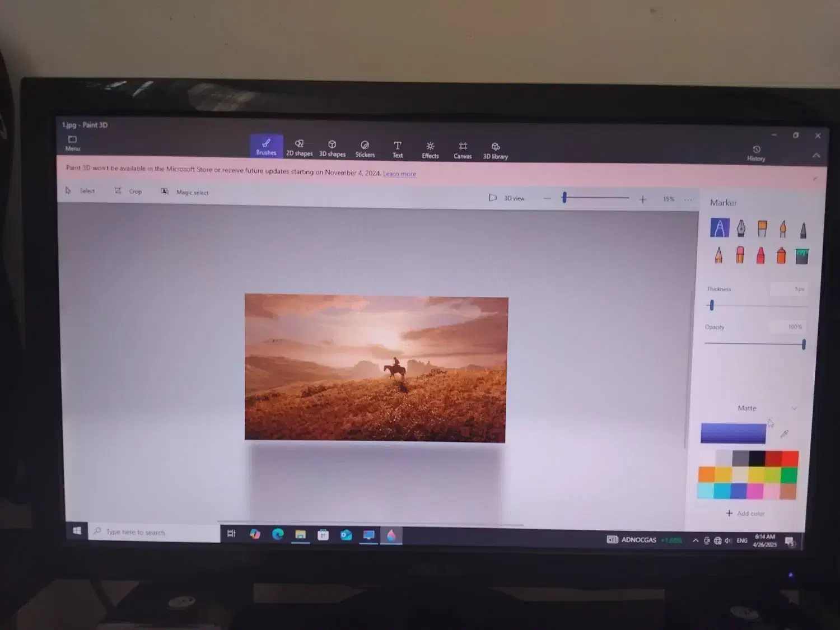This screenshot has width=840, height=630.
Task: Select the Spray can brush
Action: (x=781, y=255)
